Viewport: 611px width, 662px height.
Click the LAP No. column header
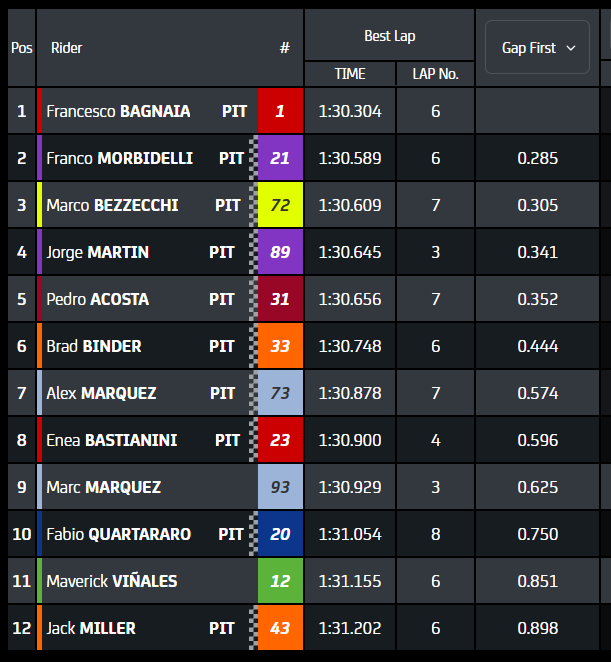(435, 74)
